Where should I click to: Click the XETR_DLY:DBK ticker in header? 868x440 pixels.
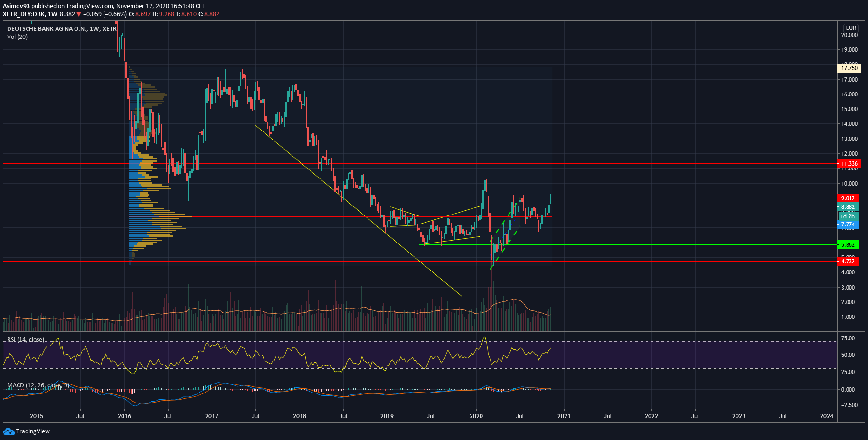click(x=24, y=14)
